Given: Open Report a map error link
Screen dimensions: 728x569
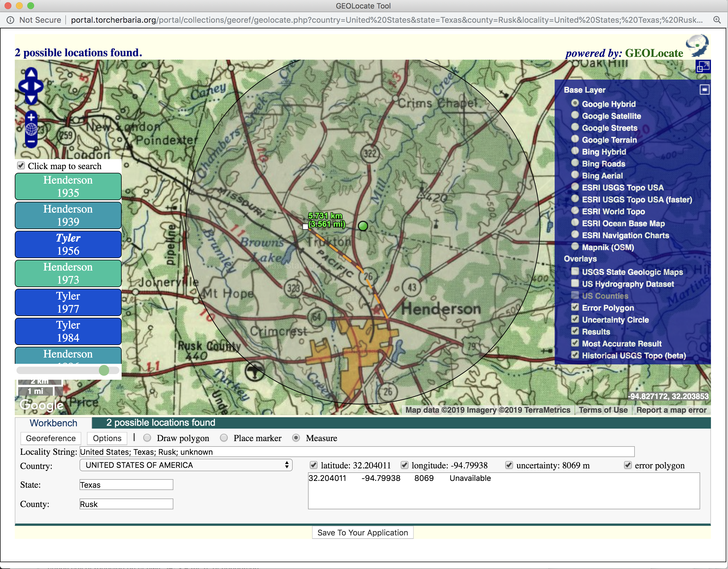Looking at the screenshot, I should [x=671, y=410].
